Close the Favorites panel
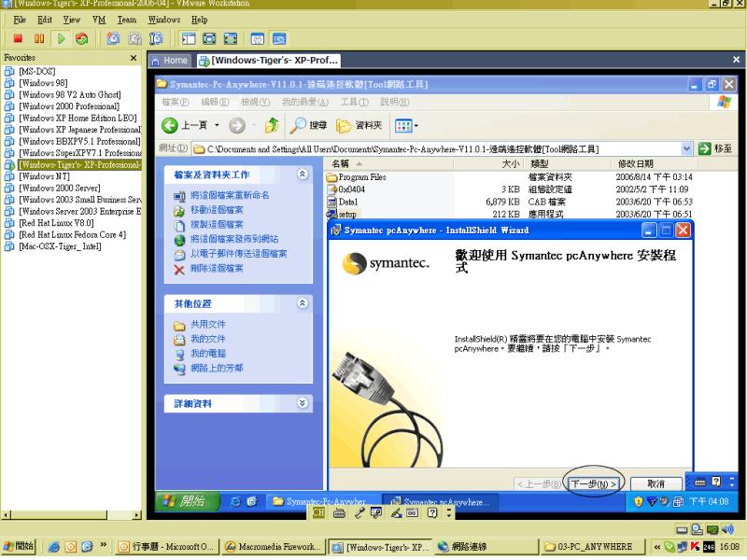747x560 pixels. pyautogui.click(x=134, y=58)
